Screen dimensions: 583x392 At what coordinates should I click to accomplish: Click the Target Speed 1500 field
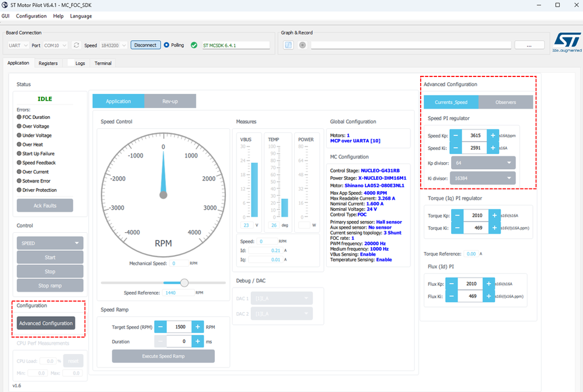point(179,327)
